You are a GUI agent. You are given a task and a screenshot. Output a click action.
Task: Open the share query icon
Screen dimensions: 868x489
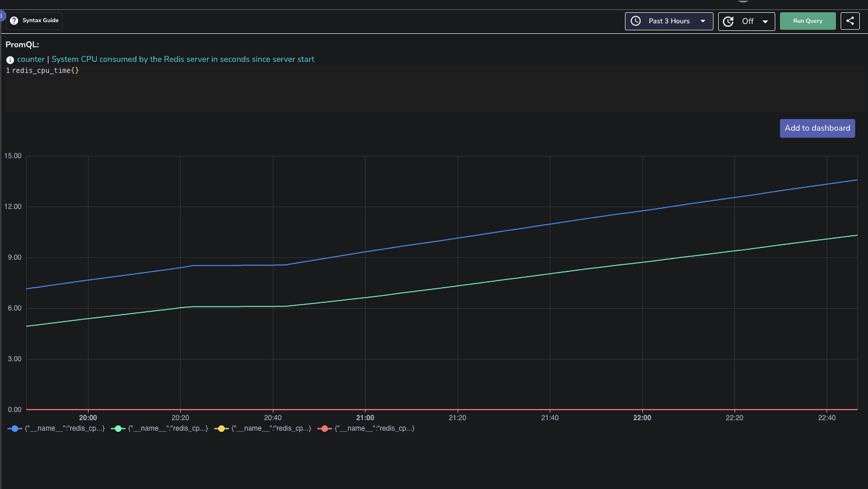[850, 21]
